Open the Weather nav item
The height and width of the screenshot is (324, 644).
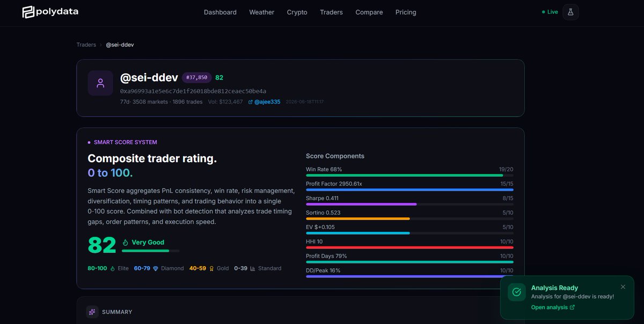pos(262,12)
